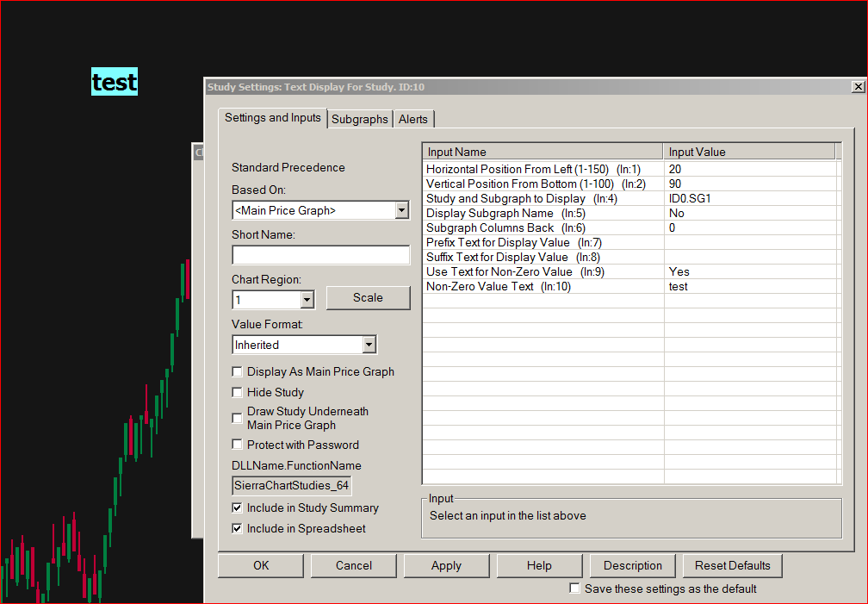Check the Hide Study checkbox
The image size is (868, 604).
[x=238, y=393]
